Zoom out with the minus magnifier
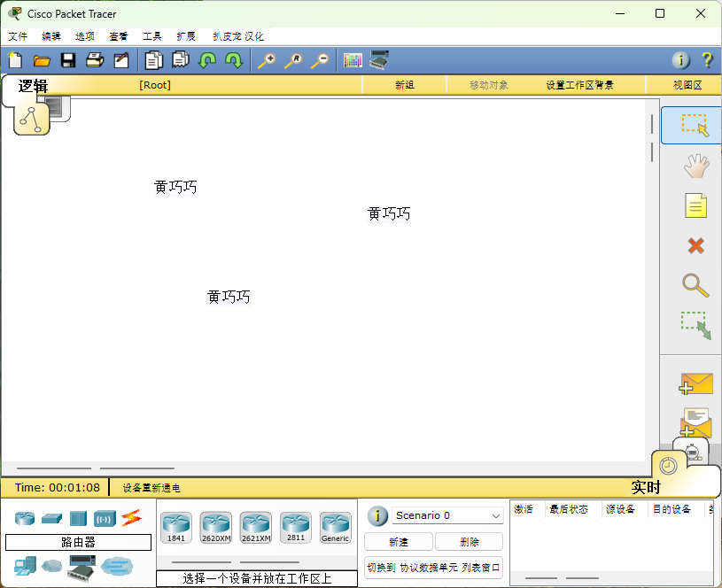Viewport: 722px width, 588px height. pos(320,60)
